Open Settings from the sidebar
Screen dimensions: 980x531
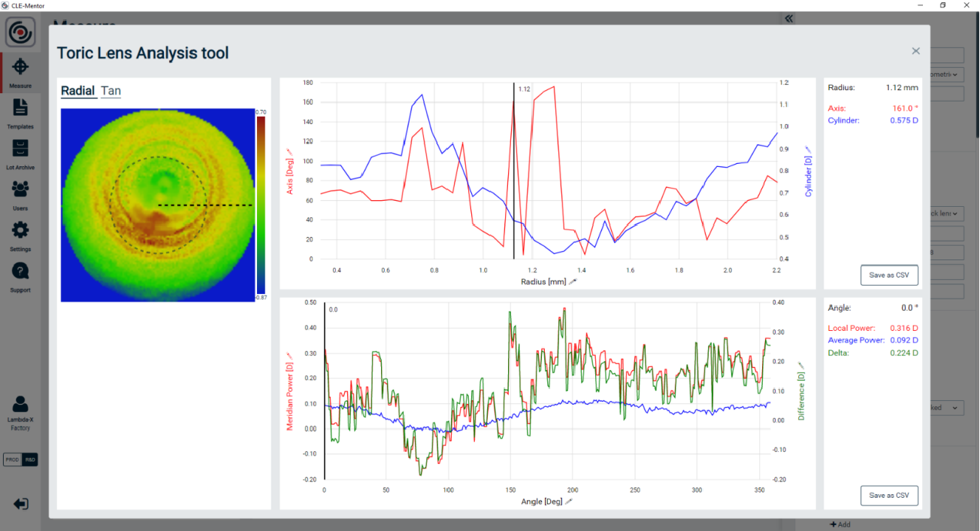click(20, 235)
